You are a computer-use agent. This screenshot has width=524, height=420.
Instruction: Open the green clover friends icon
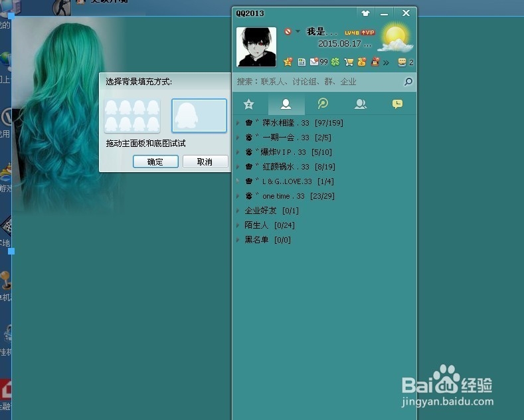click(335, 62)
